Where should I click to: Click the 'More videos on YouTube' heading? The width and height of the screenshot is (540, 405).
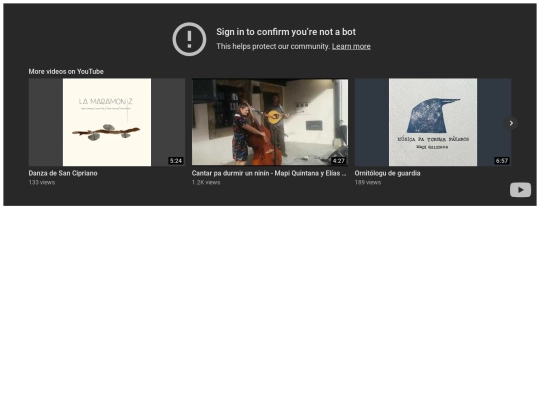click(66, 71)
